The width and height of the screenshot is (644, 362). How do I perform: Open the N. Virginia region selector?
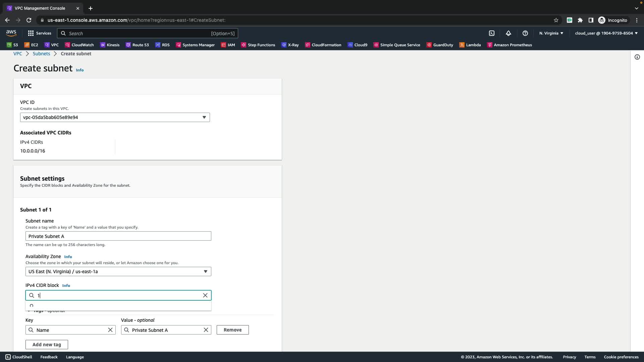click(551, 33)
